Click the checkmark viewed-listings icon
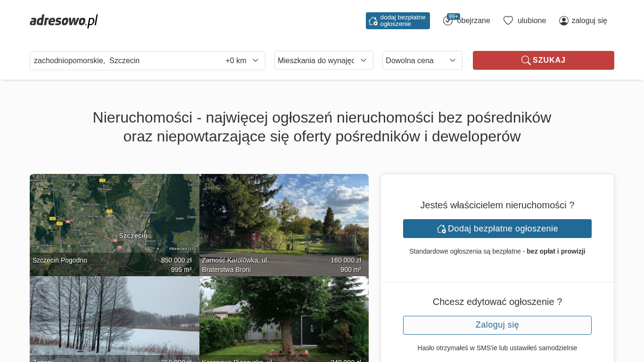 447,21
